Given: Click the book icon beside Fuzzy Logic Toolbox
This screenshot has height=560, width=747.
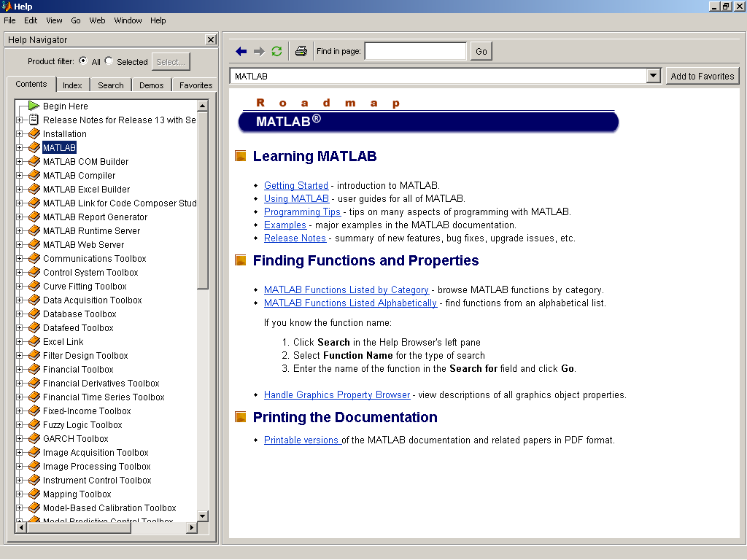Looking at the screenshot, I should point(34,424).
